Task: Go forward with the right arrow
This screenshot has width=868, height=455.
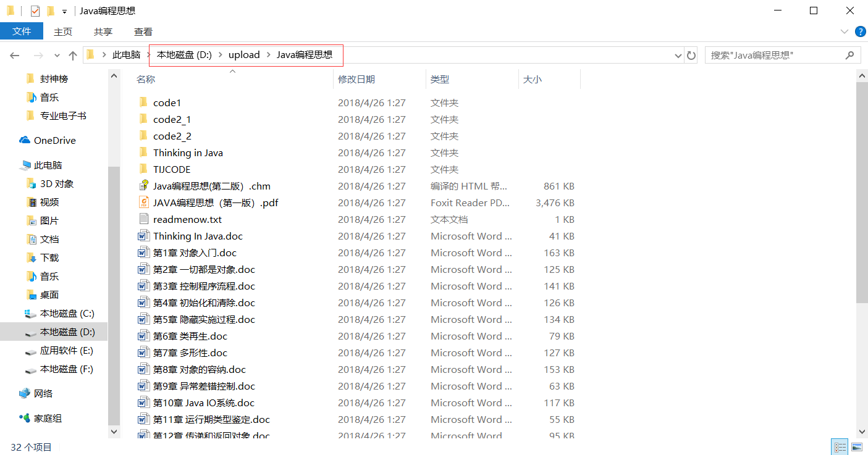Action: pos(38,55)
